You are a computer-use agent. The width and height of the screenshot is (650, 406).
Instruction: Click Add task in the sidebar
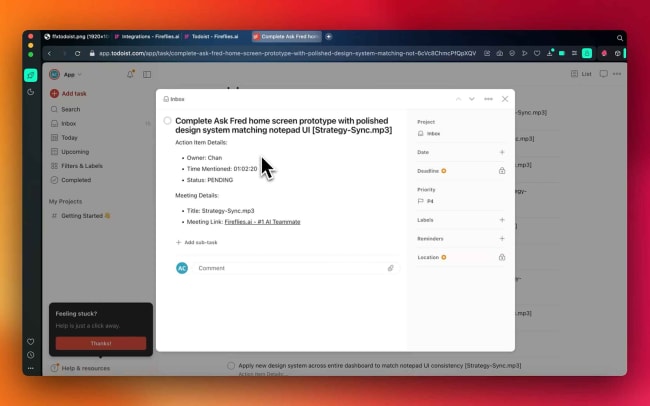68,93
